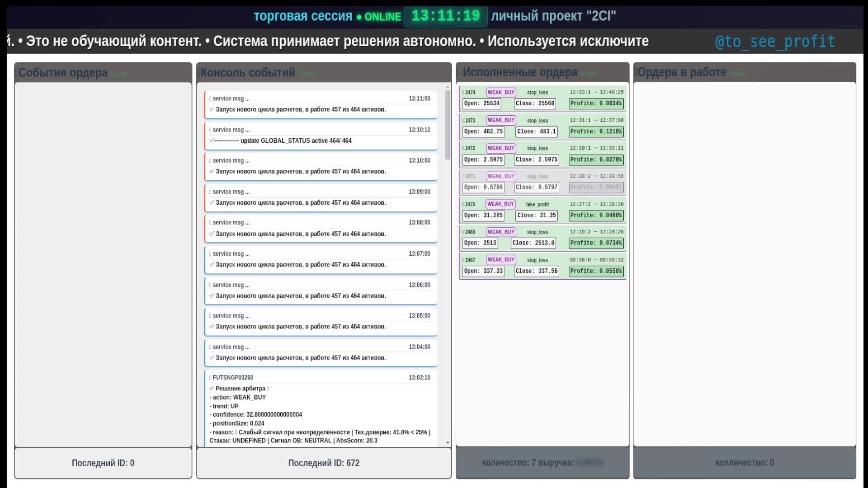Open the События ордера panel header
Viewport: 868px width, 488px height.
tap(63, 73)
